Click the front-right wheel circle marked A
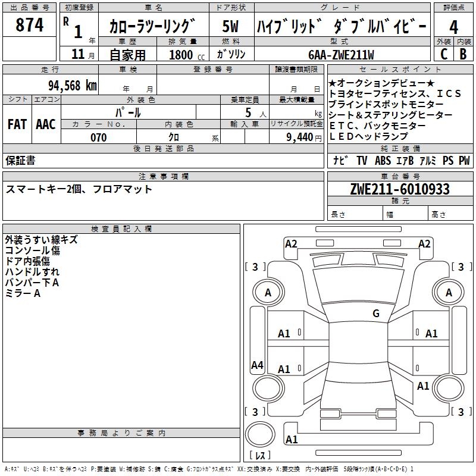This screenshot has height=476, width=476. click(x=449, y=293)
